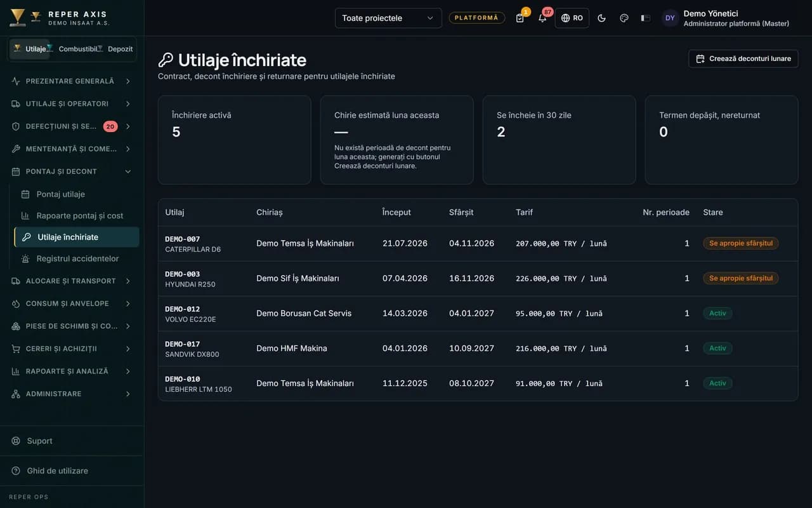Viewport: 812px width, 508px height.
Task: Open the color theme palette icon
Action: tap(624, 18)
